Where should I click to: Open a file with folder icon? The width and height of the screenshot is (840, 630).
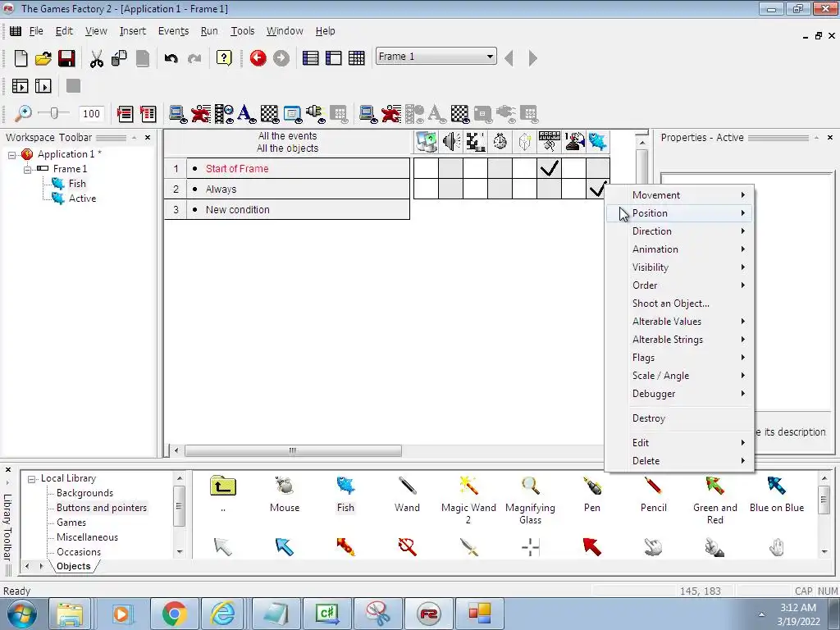coord(43,58)
